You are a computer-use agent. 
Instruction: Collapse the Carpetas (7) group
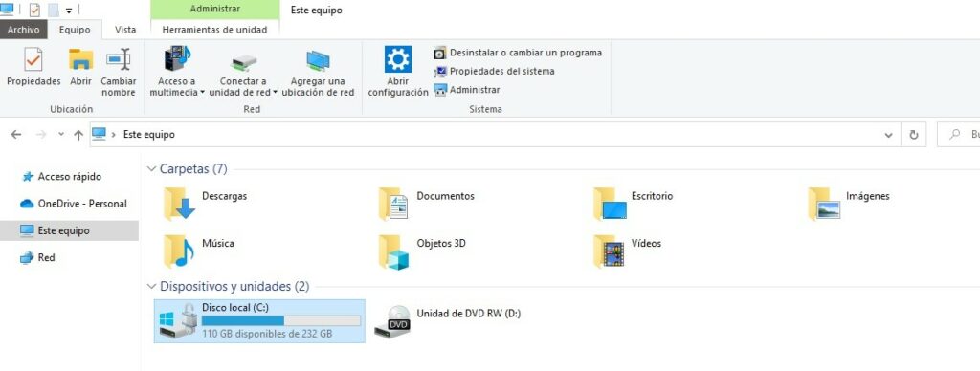click(150, 168)
